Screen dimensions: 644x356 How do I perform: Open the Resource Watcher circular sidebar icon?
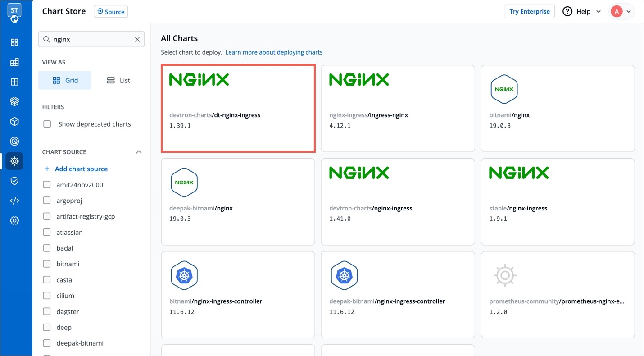14,141
